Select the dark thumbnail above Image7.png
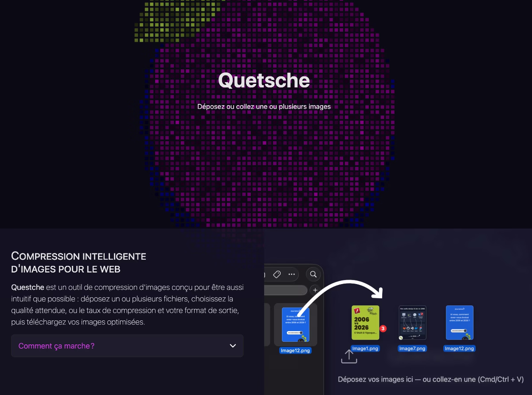This screenshot has height=395, width=532. (x=412, y=323)
